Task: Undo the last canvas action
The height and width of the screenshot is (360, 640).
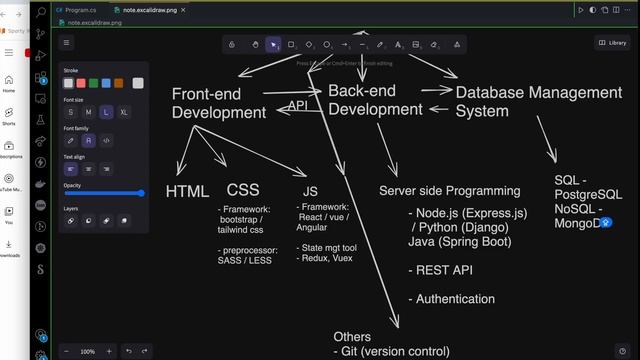Action: coord(129,351)
